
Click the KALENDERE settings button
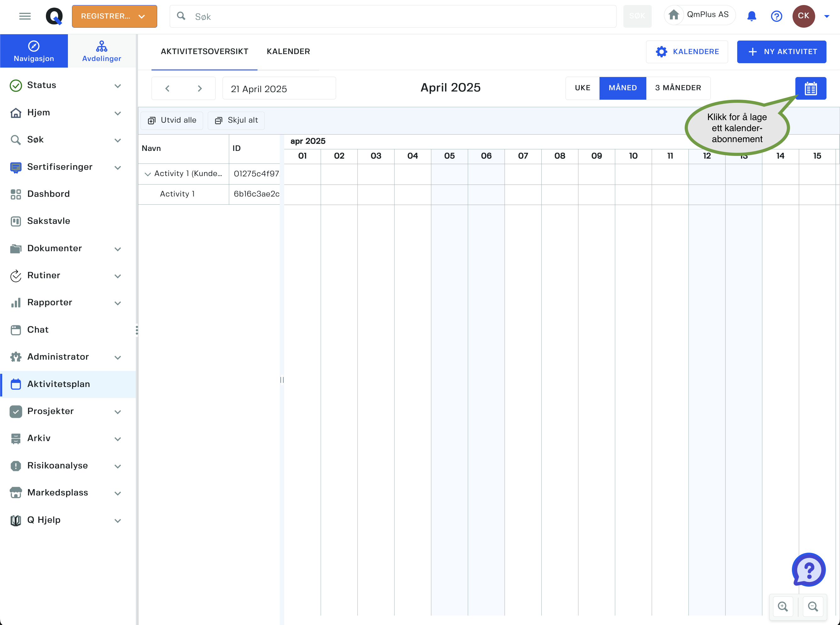(687, 52)
